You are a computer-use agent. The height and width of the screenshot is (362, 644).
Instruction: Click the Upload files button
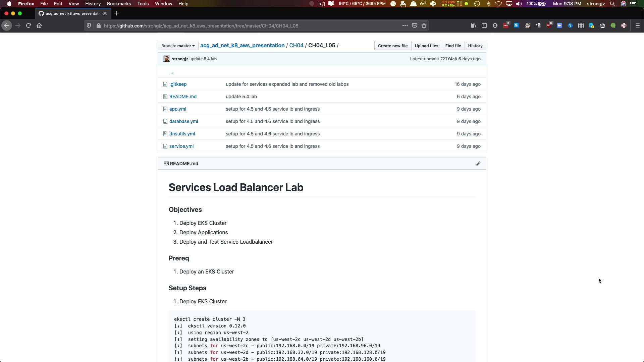coord(426,46)
